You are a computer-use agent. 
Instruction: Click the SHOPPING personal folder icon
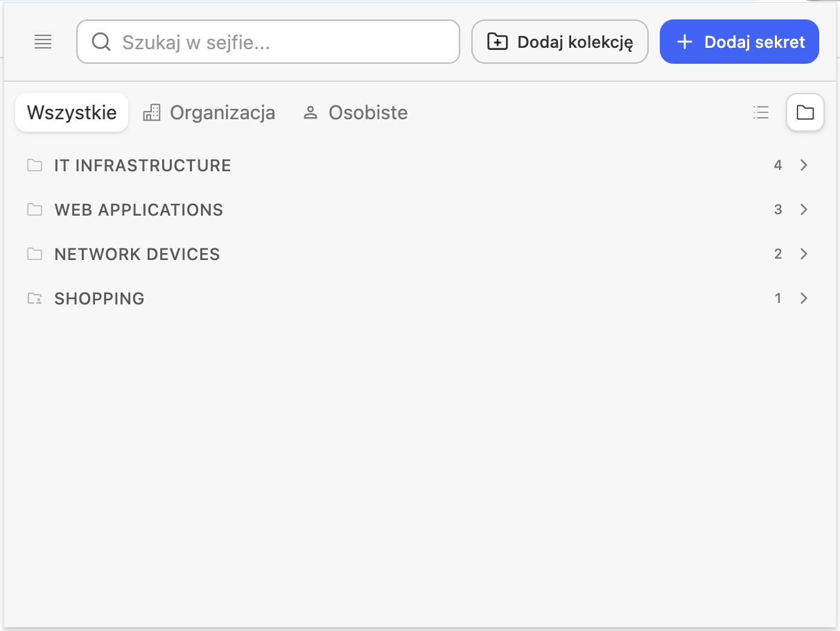coord(35,299)
